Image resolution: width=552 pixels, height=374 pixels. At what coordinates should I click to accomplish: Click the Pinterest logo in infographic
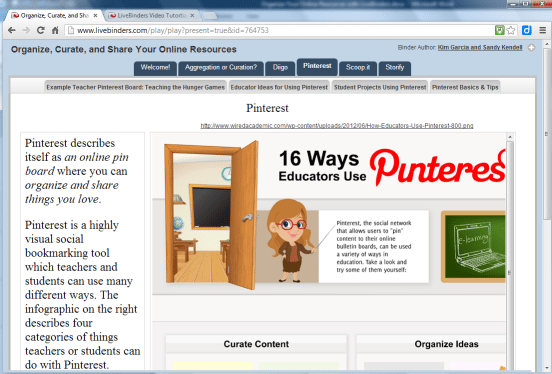point(438,167)
